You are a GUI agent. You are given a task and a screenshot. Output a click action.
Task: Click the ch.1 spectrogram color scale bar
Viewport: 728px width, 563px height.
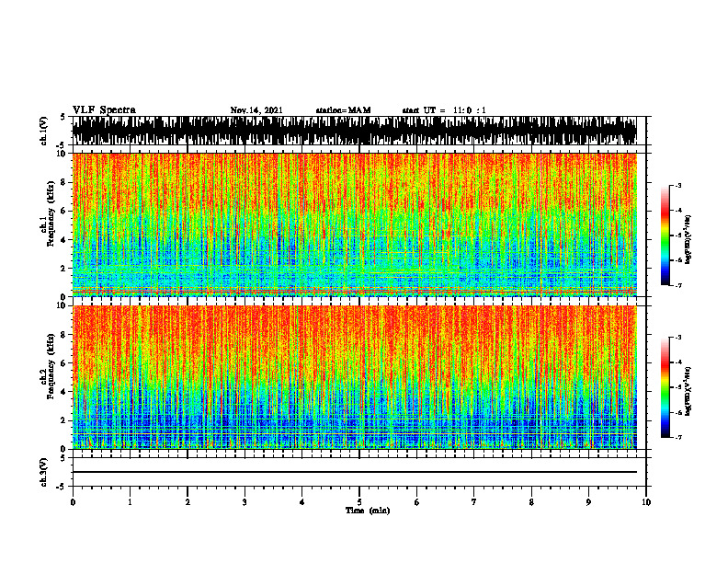[x=665, y=236]
